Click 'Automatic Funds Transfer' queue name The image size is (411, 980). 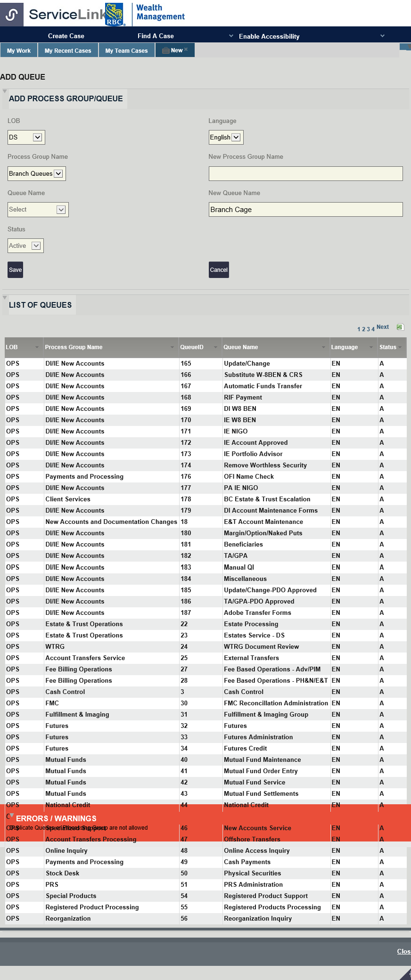pyautogui.click(x=263, y=386)
